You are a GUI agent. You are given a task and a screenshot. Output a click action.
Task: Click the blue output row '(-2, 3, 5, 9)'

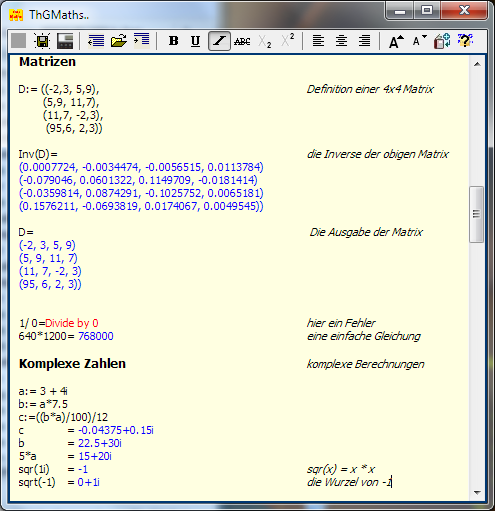[x=47, y=245]
